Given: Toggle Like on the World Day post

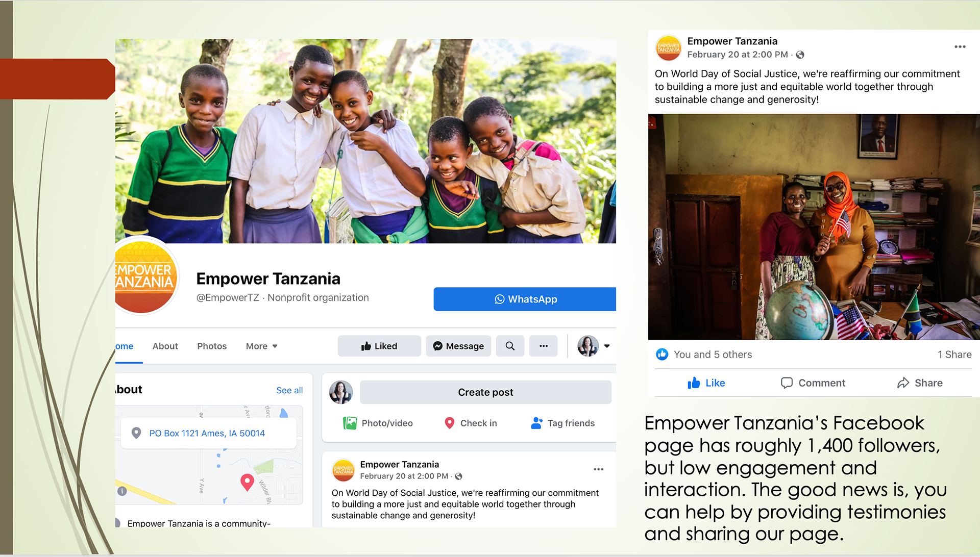Looking at the screenshot, I should [706, 383].
